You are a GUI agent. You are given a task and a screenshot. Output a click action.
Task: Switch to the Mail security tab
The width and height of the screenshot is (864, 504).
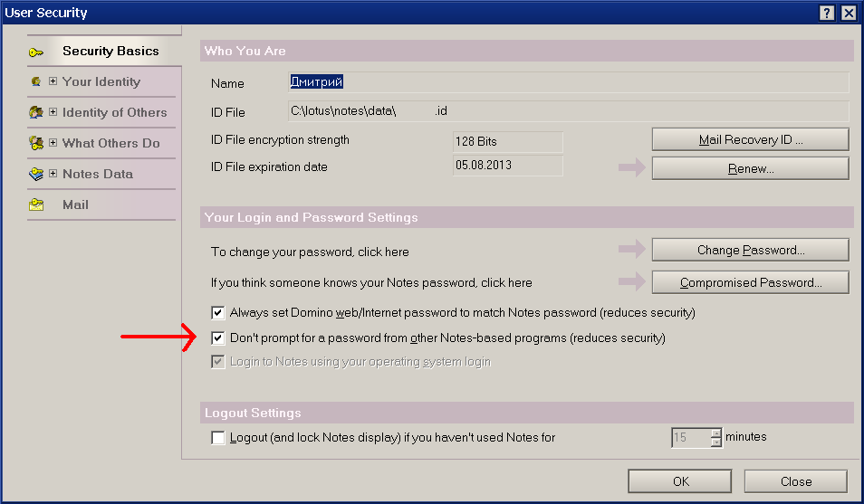coord(75,204)
